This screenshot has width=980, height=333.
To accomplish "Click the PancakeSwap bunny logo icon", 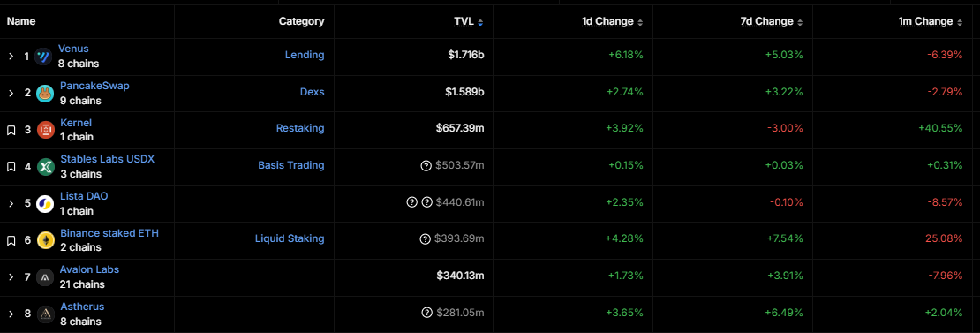I will click(x=45, y=93).
